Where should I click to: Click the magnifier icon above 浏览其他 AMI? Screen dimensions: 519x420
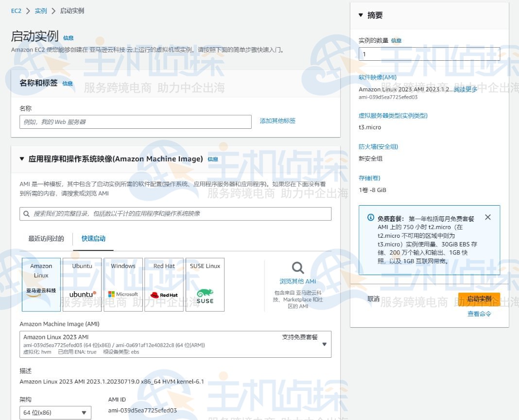pos(297,268)
